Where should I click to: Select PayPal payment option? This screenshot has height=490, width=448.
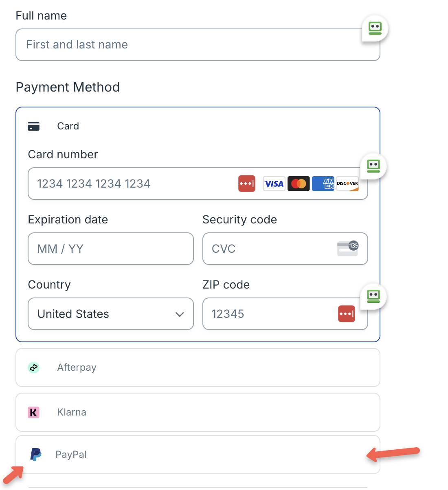(198, 455)
